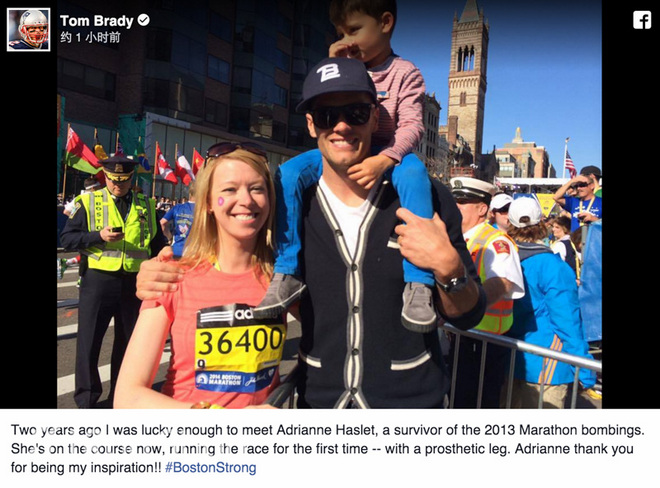Click the 2014 Boston Marathon badge on bib
The width and height of the screenshot is (660, 488).
point(219,379)
